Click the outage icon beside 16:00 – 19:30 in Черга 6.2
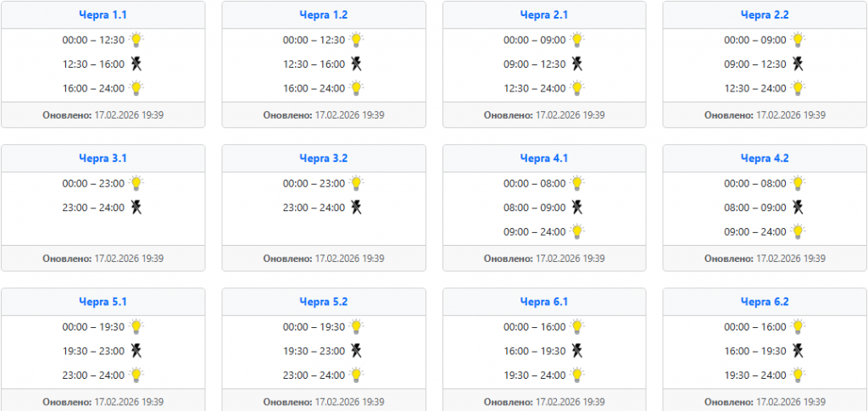 [798, 350]
